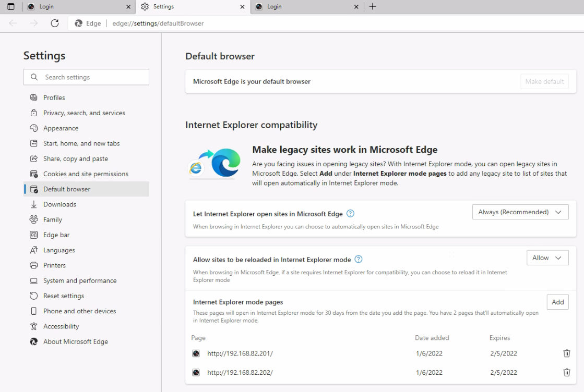584x392 pixels.
Task: Open System and performance settings
Action: pyautogui.click(x=80, y=280)
